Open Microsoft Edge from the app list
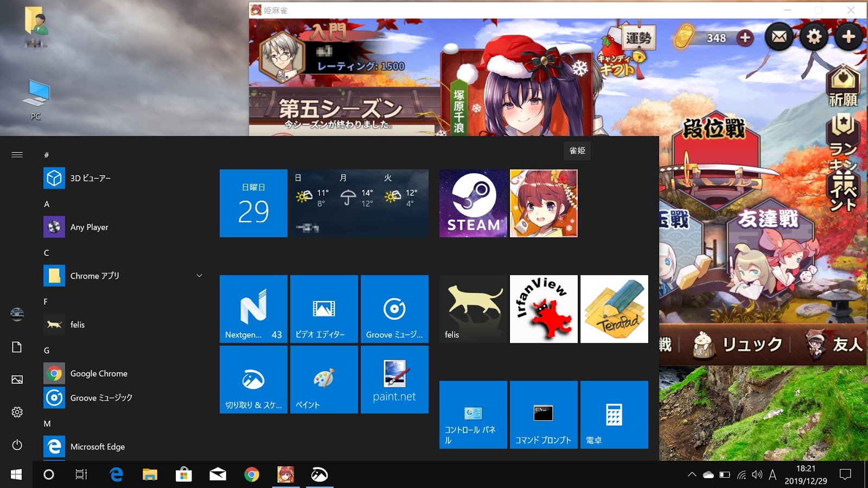This screenshot has width=868, height=488. pos(125,446)
